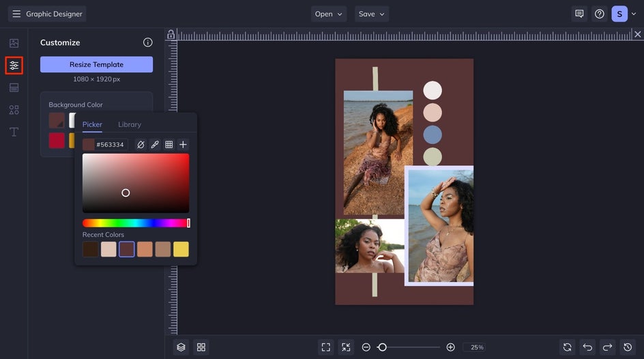Click the current color preview beside hex
The height and width of the screenshot is (359, 644).
pos(88,145)
